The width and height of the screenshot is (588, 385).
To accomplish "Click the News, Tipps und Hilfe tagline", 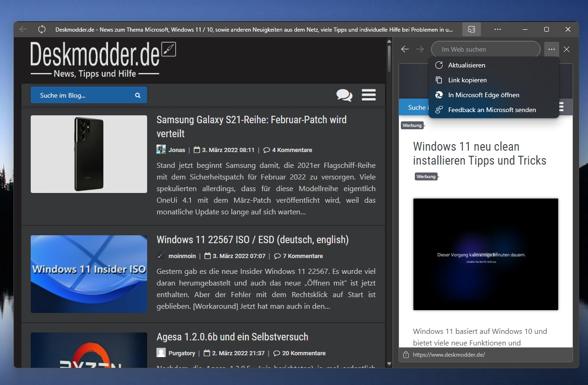I will point(95,73).
